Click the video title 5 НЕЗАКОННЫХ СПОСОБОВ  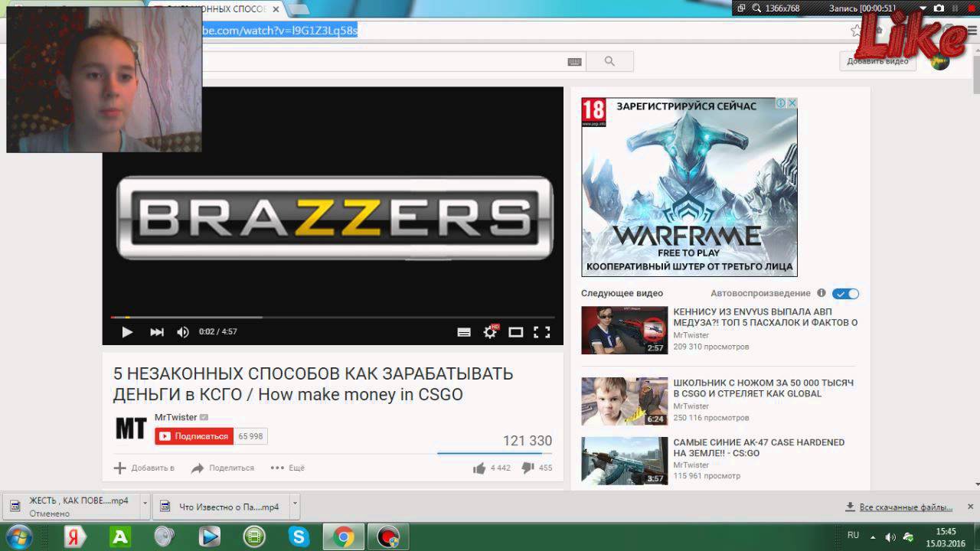click(x=313, y=384)
